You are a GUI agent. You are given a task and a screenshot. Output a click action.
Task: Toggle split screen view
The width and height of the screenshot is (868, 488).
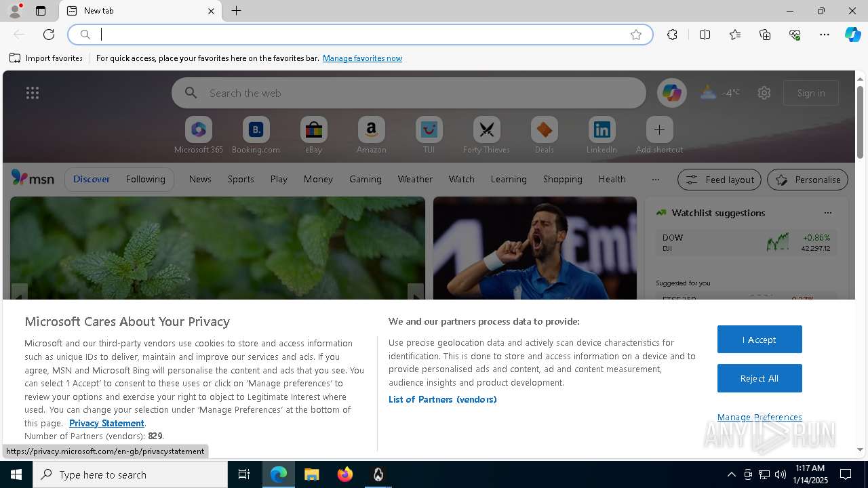pos(705,35)
